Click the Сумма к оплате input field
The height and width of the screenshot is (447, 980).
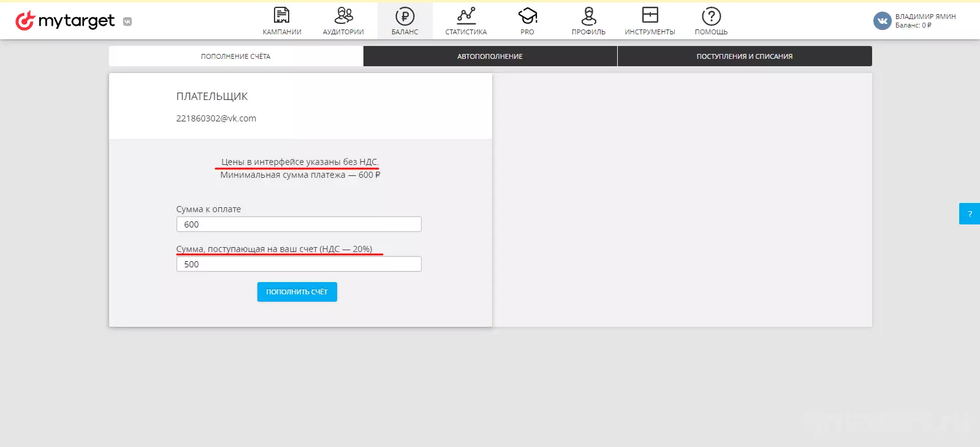pos(299,224)
